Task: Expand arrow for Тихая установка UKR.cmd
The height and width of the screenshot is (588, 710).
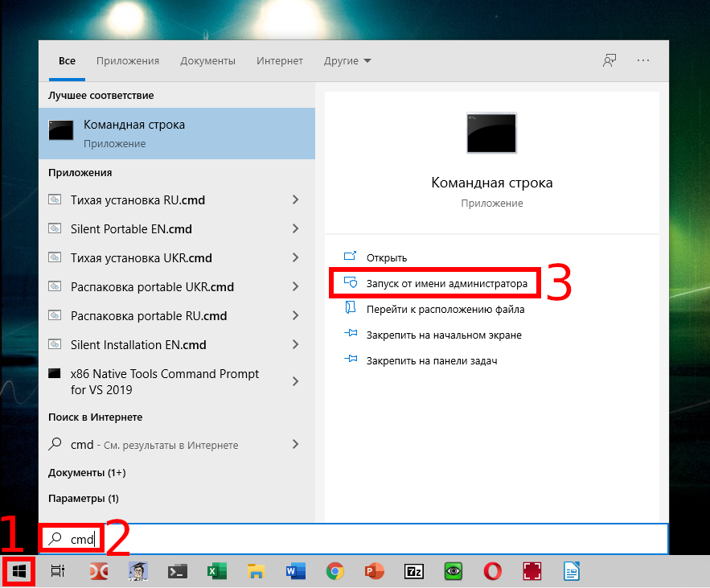Action: coord(296,257)
